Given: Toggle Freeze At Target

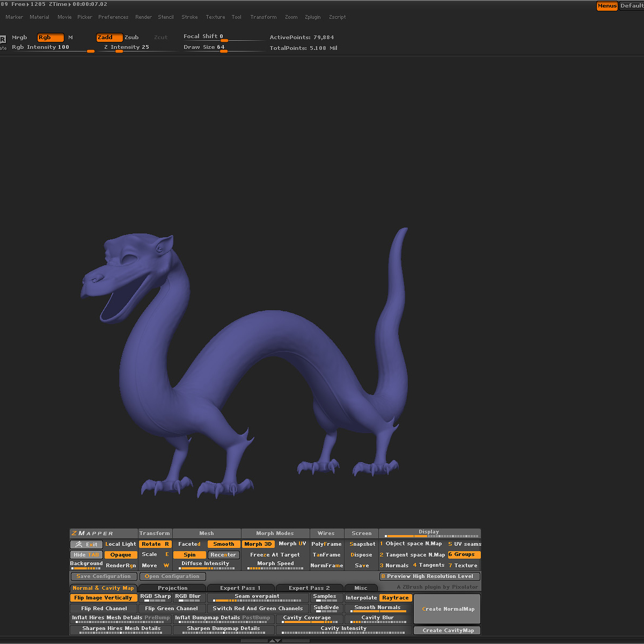Looking at the screenshot, I should point(275,555).
